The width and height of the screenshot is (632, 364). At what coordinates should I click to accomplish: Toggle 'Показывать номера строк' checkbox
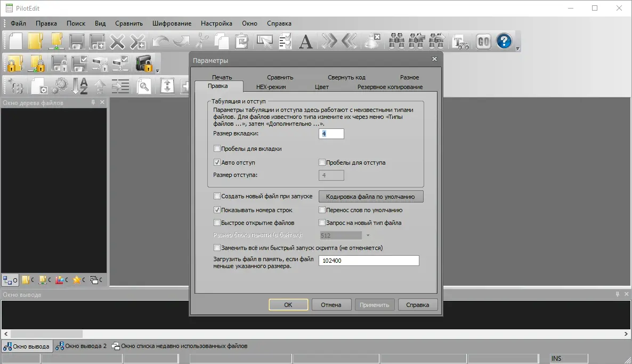click(x=217, y=210)
